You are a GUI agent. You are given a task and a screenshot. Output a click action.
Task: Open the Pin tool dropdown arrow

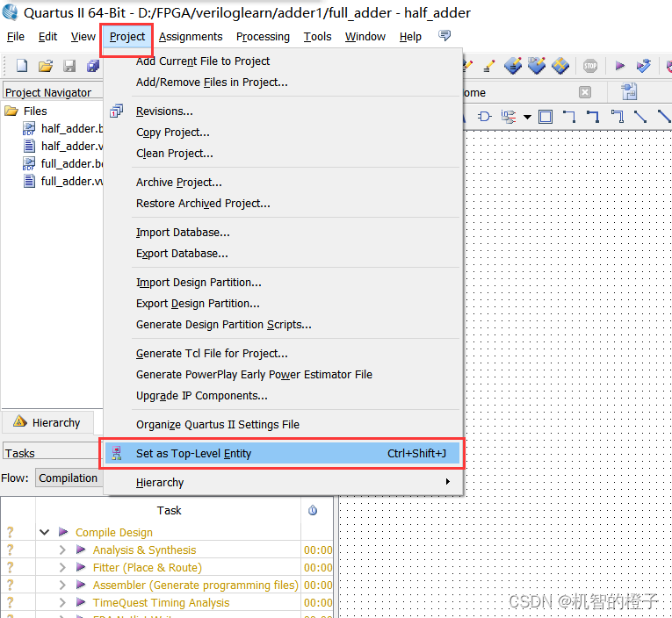point(527,117)
